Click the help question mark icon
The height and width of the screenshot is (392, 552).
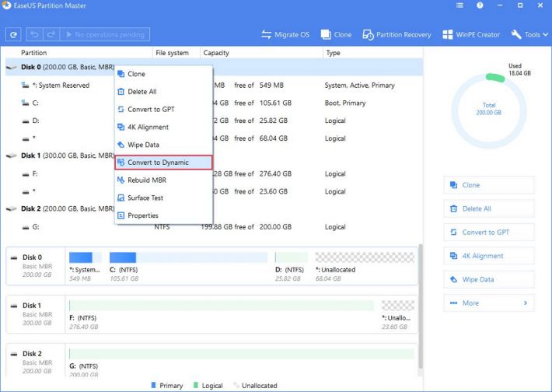(x=481, y=6)
